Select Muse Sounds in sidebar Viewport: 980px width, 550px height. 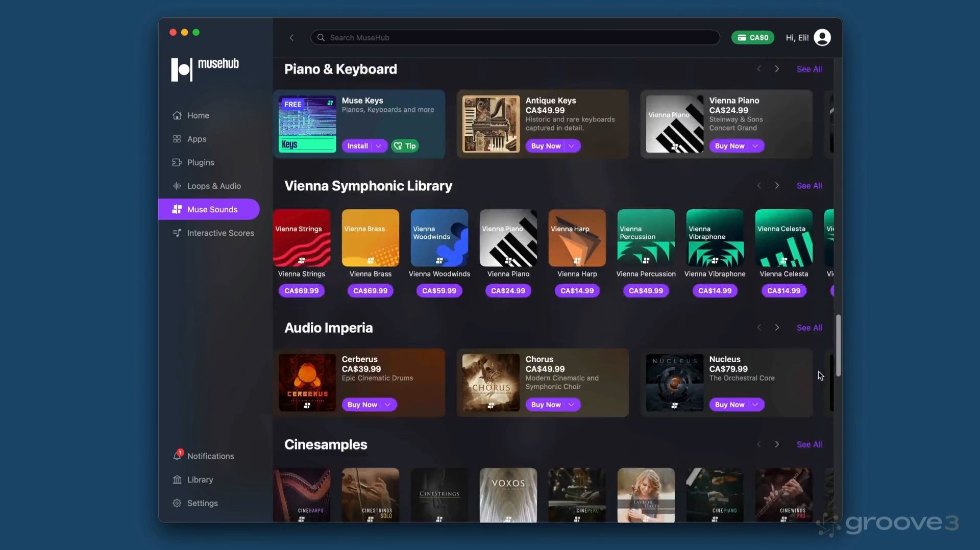point(209,209)
